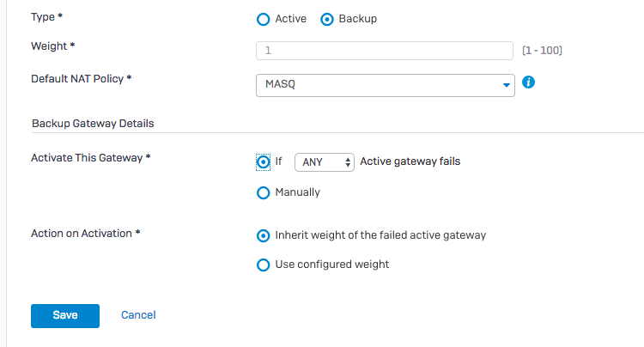Select Manually activation option
The height and width of the screenshot is (347, 644).
(264, 193)
